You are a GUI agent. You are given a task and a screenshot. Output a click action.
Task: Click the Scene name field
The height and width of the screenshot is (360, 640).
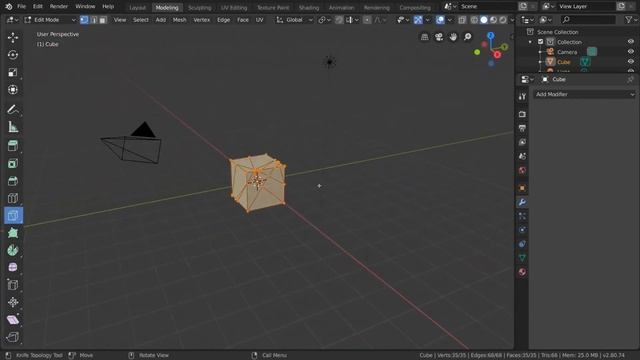(x=487, y=7)
